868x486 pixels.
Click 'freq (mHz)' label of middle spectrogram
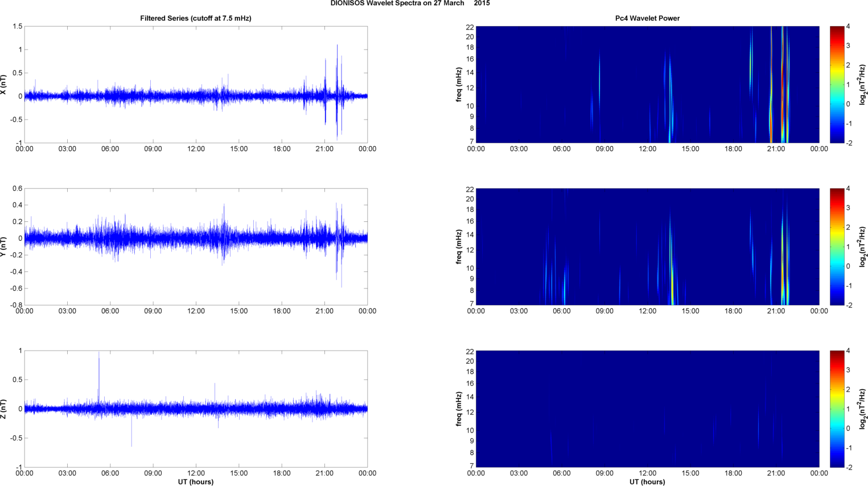(459, 247)
